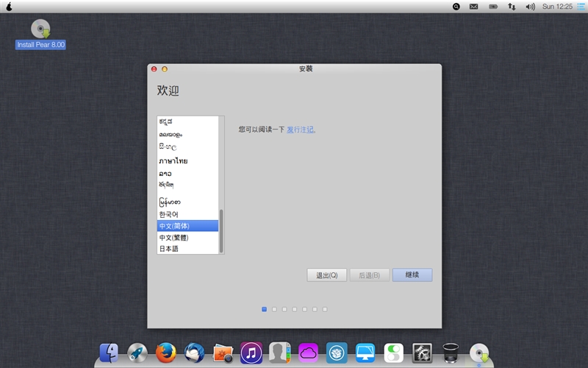This screenshot has width=588, height=368.
Task: Open the list menu icon beside clock
Action: tap(581, 7)
